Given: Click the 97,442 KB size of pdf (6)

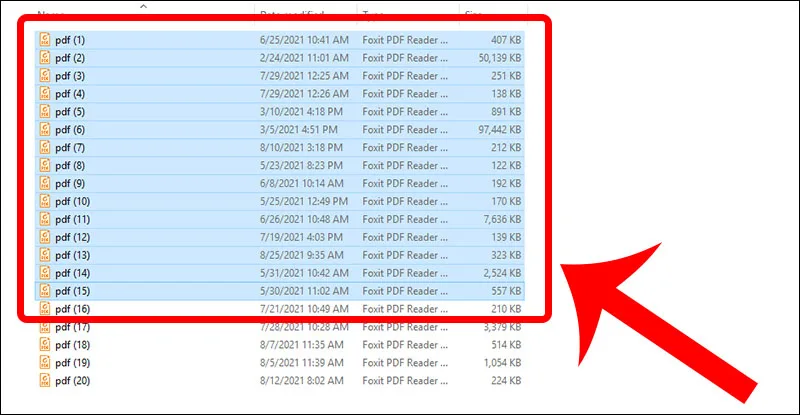Looking at the screenshot, I should (499, 130).
